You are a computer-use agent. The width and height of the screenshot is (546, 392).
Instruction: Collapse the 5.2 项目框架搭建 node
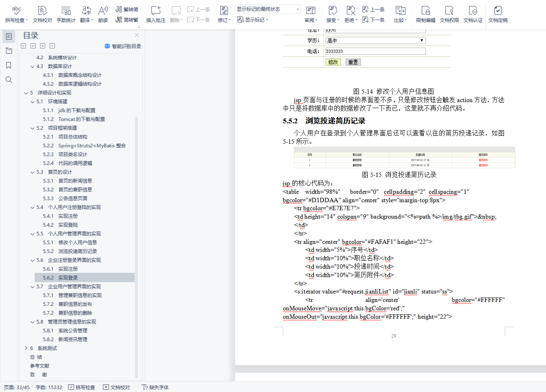point(32,128)
